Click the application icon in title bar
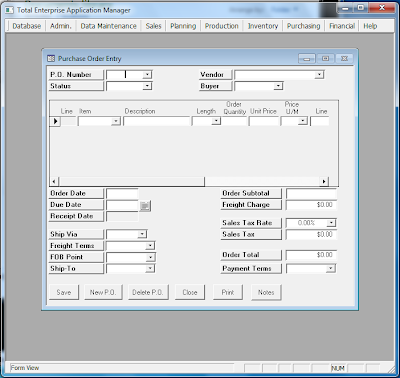400x378 pixels. 10,10
